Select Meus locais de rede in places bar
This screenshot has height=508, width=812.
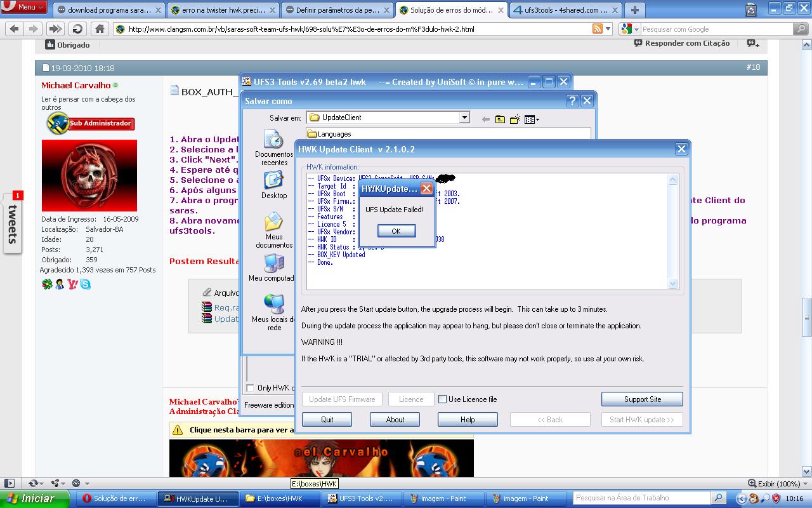point(274,312)
